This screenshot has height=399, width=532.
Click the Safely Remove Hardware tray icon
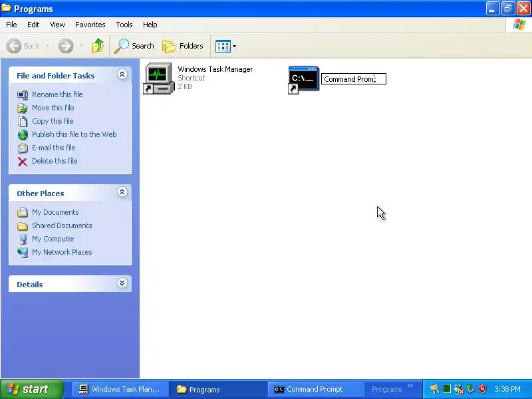coord(471,389)
